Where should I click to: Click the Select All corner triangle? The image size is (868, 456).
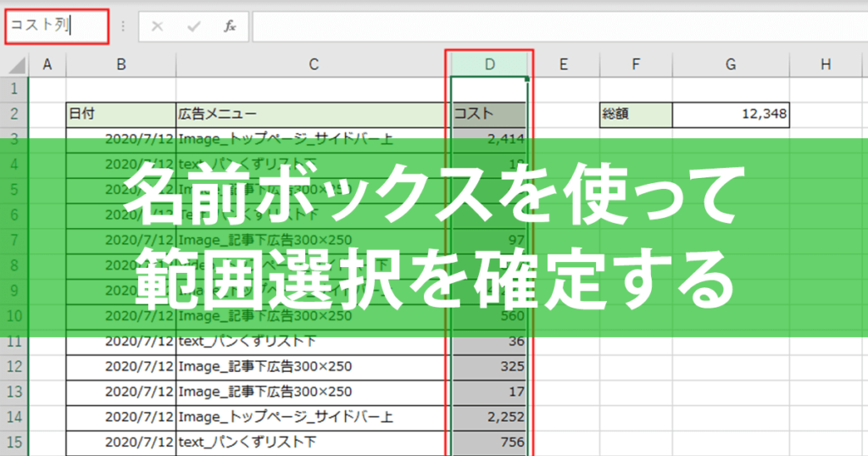[17, 65]
